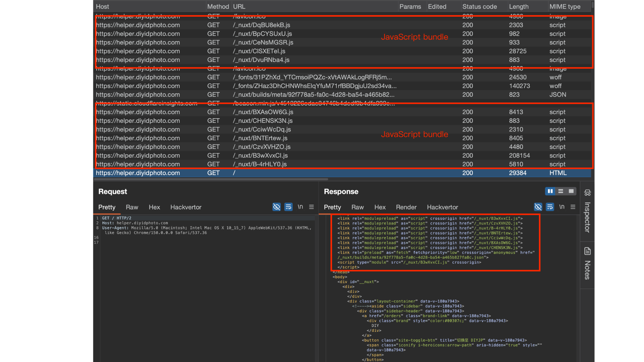Click the "Host: helper.diyidphoto.com" header line
This screenshot has height=362, width=644.
(x=135, y=223)
